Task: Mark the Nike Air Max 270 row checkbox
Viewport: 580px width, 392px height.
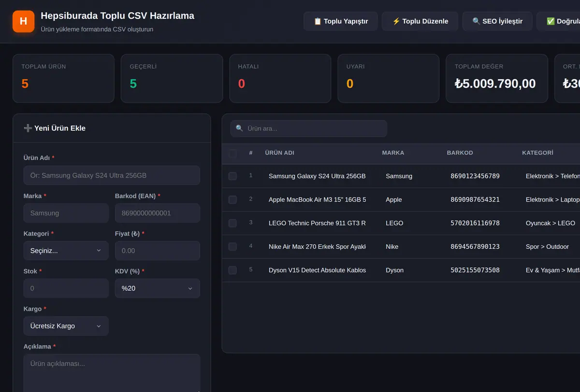Action: (x=232, y=247)
